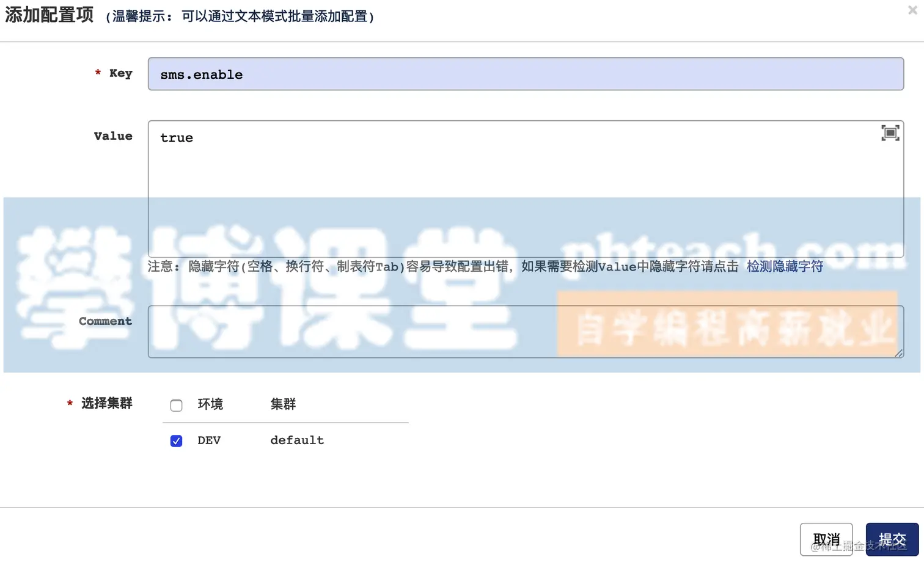924x568 pixels.
Task: Focus the Key input field
Action: pyautogui.click(x=526, y=74)
